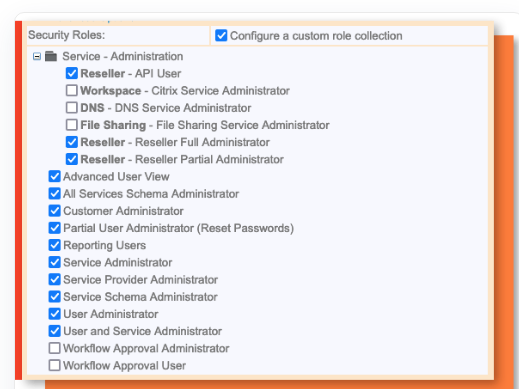The height and width of the screenshot is (389, 519).
Task: Uncheck User and Service Administrator role
Action: pyautogui.click(x=54, y=331)
